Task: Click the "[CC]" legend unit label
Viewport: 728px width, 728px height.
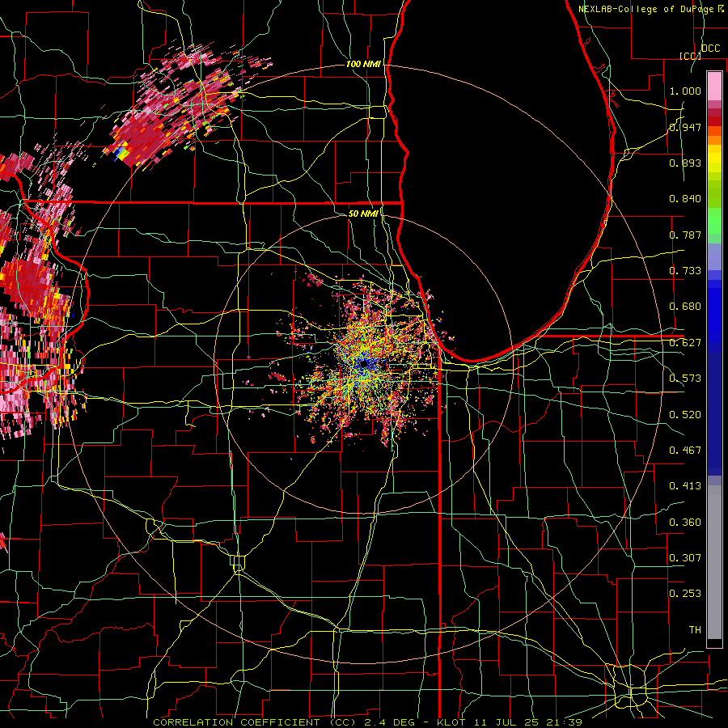Action: click(690, 56)
